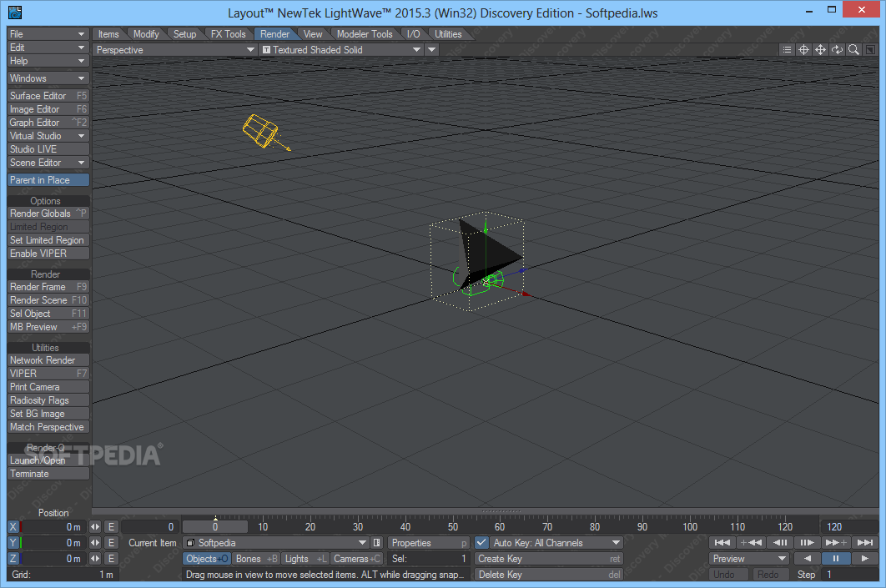Open the viewport options list icon
Screen dimensions: 886x588
[x=787, y=50]
